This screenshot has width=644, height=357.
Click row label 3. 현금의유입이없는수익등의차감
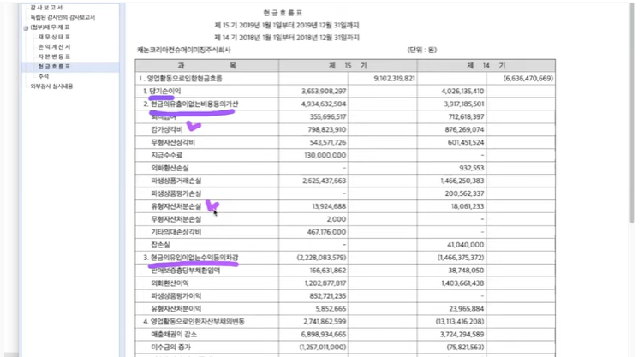click(191, 258)
